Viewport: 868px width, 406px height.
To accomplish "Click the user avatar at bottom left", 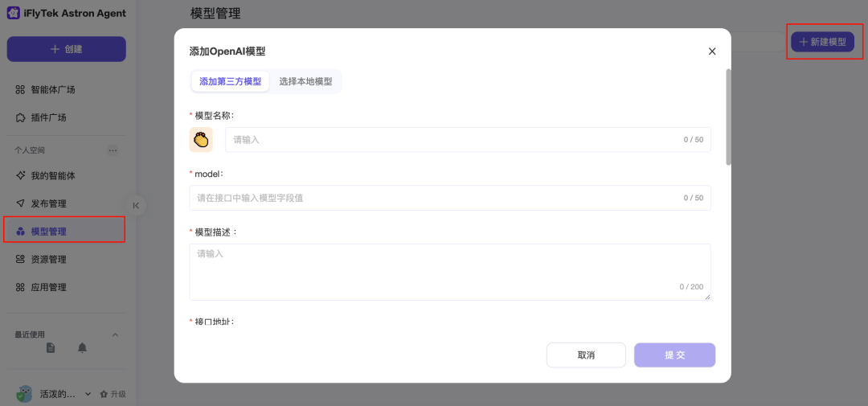I will 24,394.
